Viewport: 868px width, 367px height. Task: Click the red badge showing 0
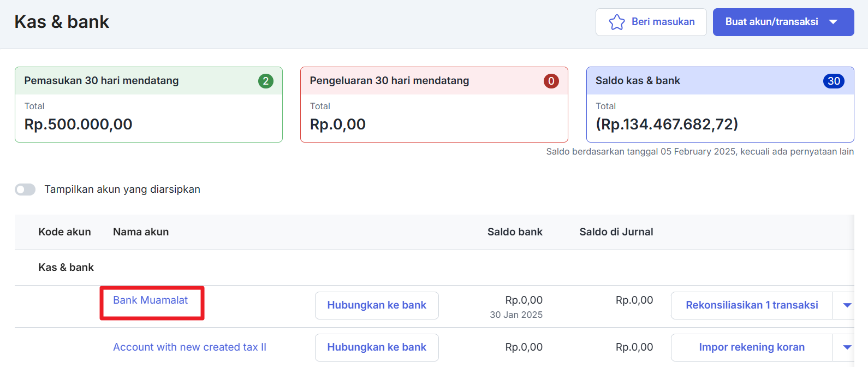[551, 81]
